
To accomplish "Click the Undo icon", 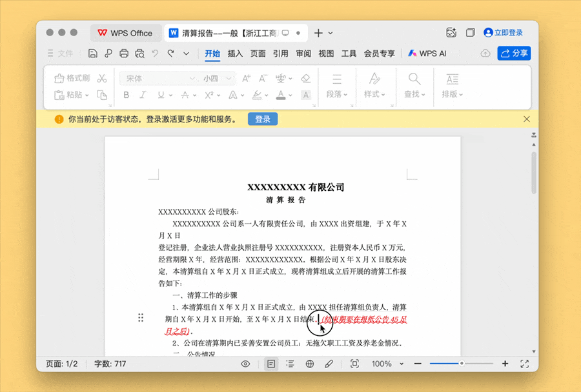I will tap(155, 54).
